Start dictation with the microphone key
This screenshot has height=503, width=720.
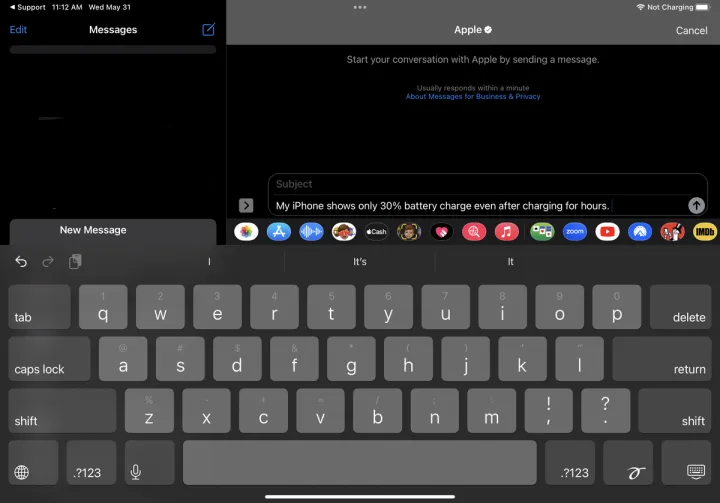point(135,471)
